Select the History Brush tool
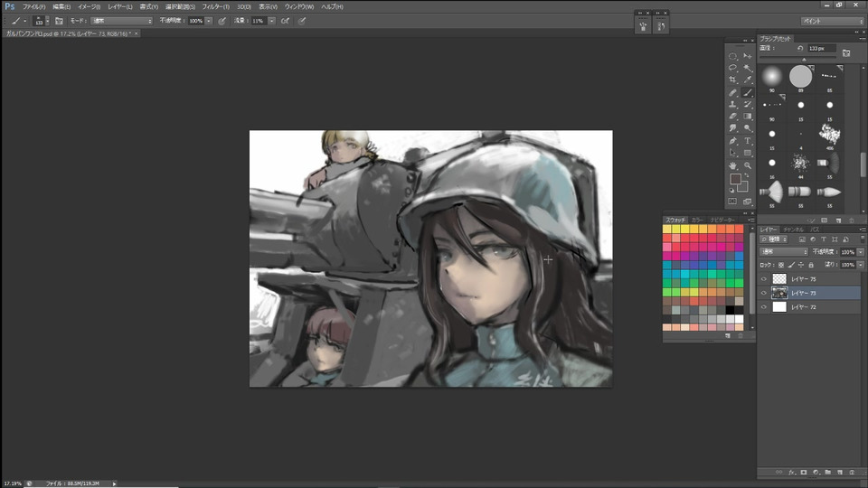Screen dimensions: 868x488 [x=748, y=104]
